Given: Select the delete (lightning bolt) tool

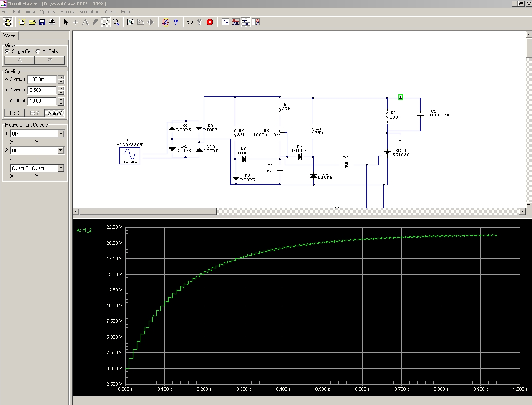Looking at the screenshot, I should coord(96,22).
